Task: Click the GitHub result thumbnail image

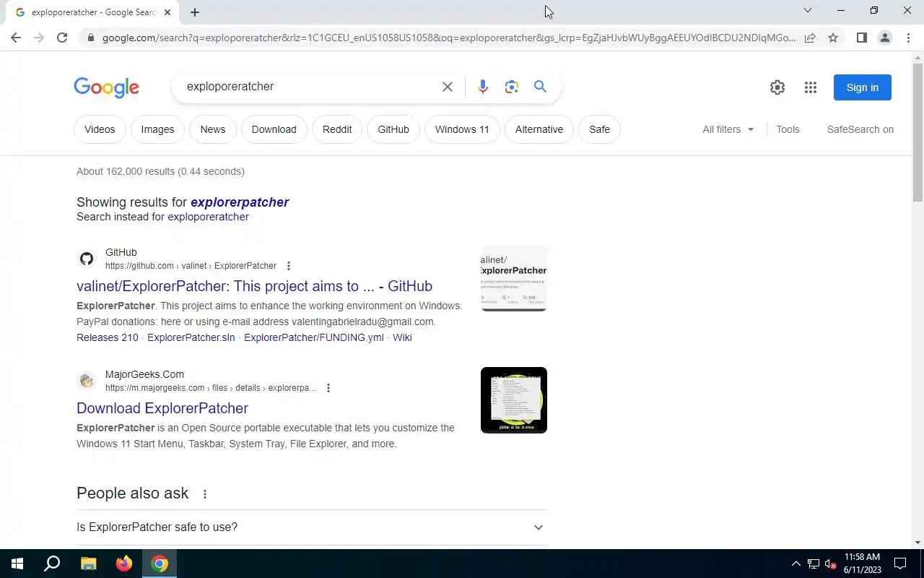Action: (514, 278)
